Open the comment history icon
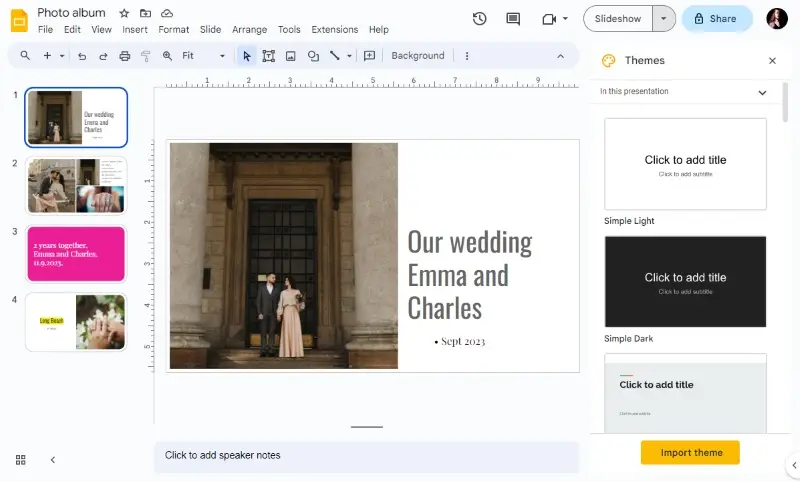This screenshot has height=482, width=800. click(x=513, y=19)
